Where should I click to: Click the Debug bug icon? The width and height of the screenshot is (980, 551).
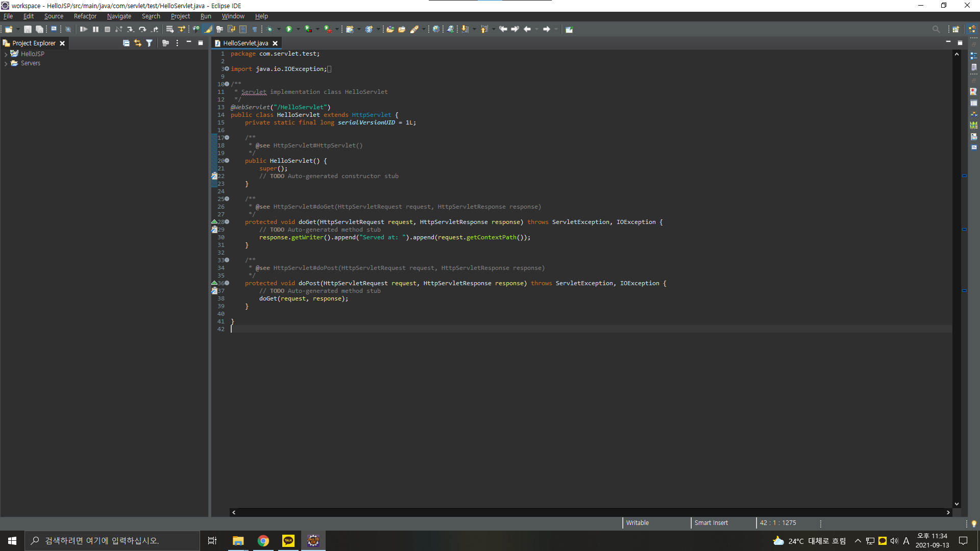(x=270, y=30)
